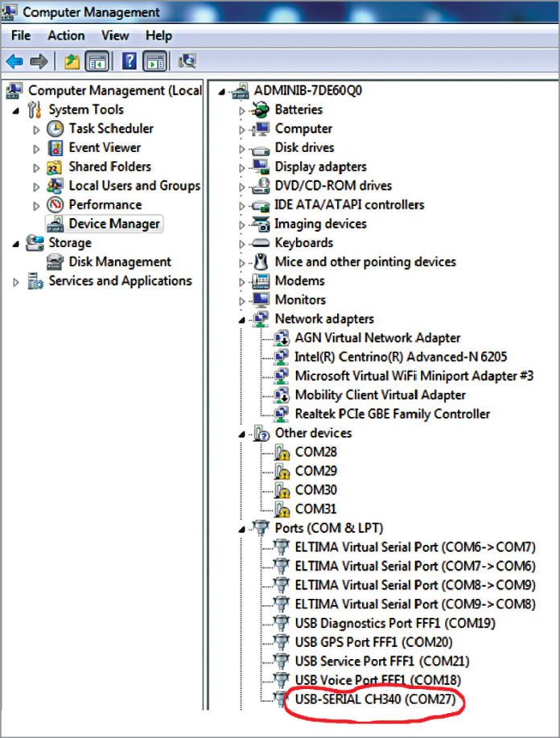Click the Scan for hardware changes icon
The image size is (560, 738).
click(187, 61)
